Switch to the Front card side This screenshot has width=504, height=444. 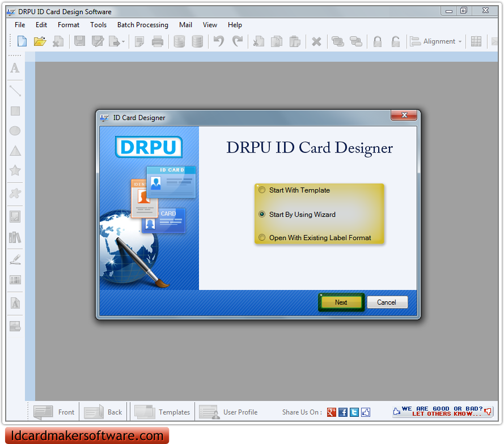54,412
